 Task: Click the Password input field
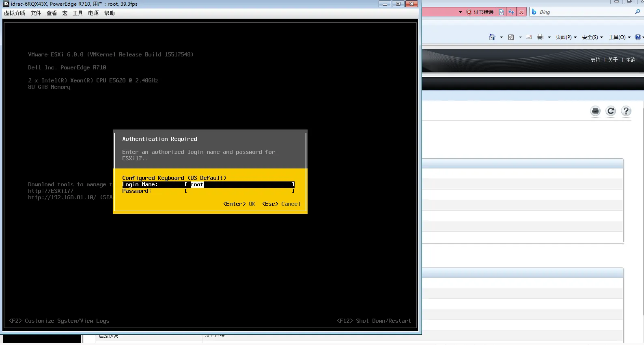(239, 191)
